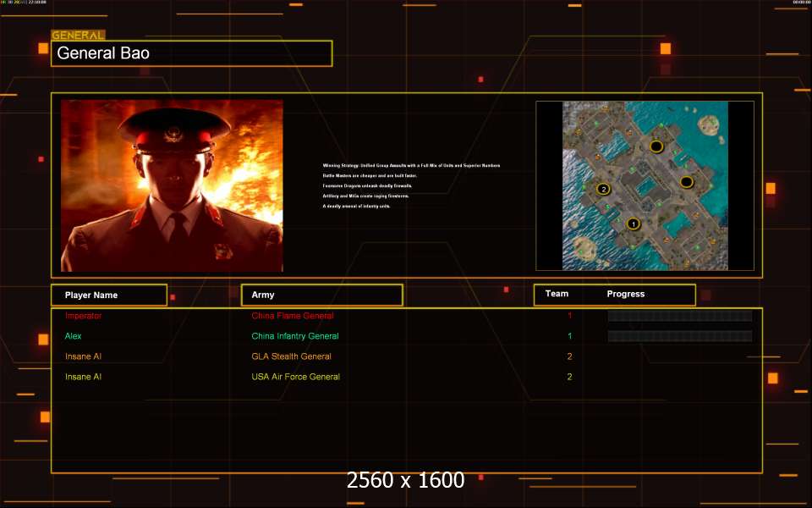Click the USA Air Force General army entry

295,377
